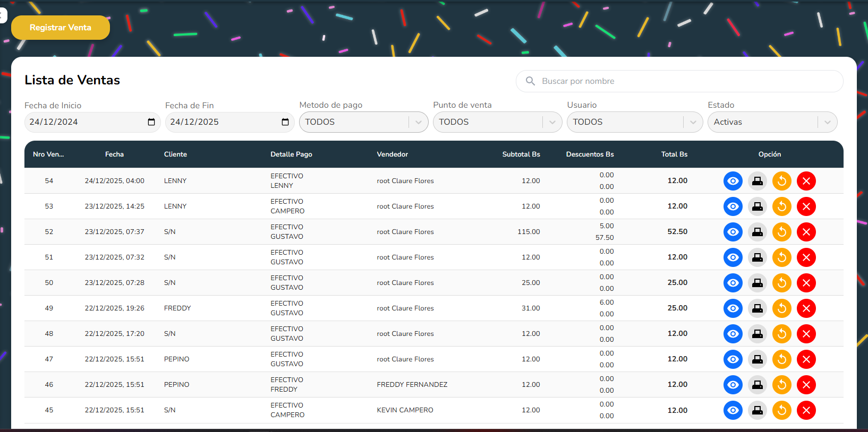Focus the Buscar por nombre search field
Image resolution: width=868 pixels, height=432 pixels.
685,81
